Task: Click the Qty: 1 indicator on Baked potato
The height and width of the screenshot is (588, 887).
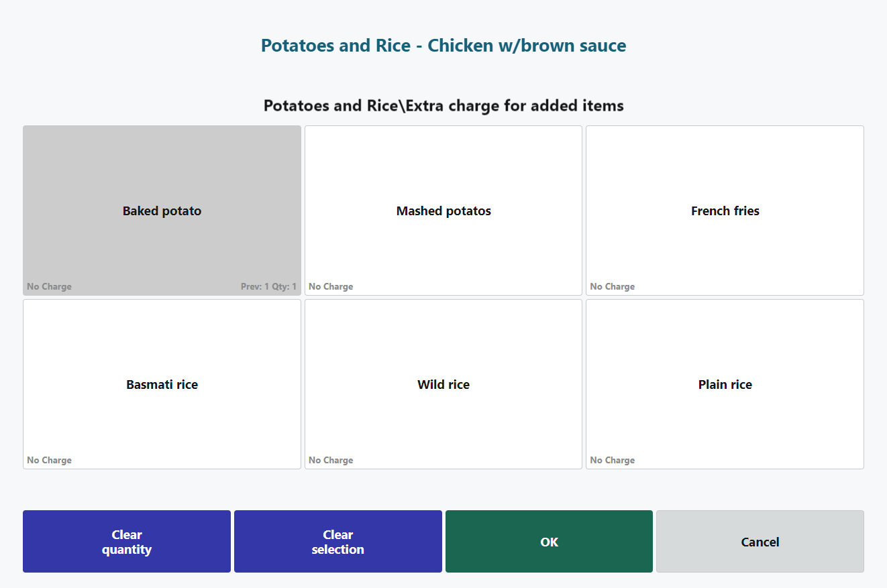Action: 284,287
